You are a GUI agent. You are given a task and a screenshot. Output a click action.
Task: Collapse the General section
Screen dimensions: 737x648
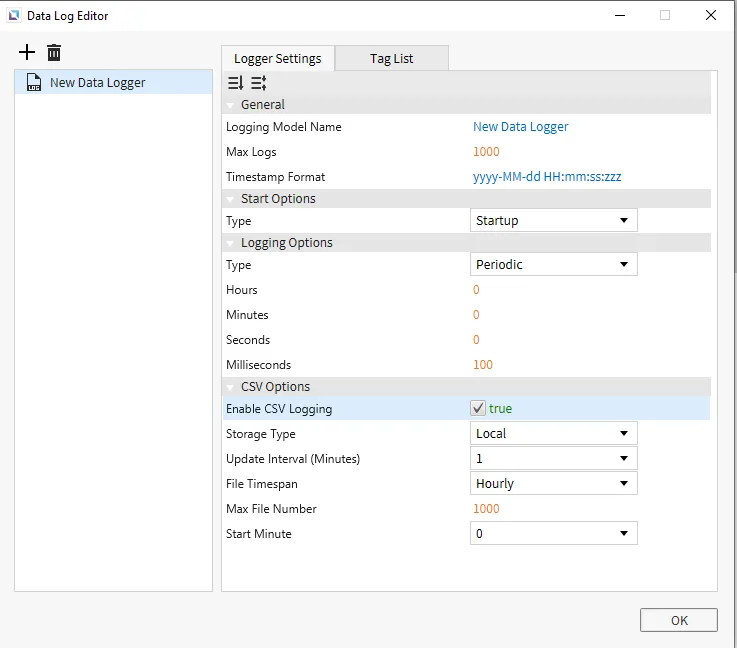[231, 105]
